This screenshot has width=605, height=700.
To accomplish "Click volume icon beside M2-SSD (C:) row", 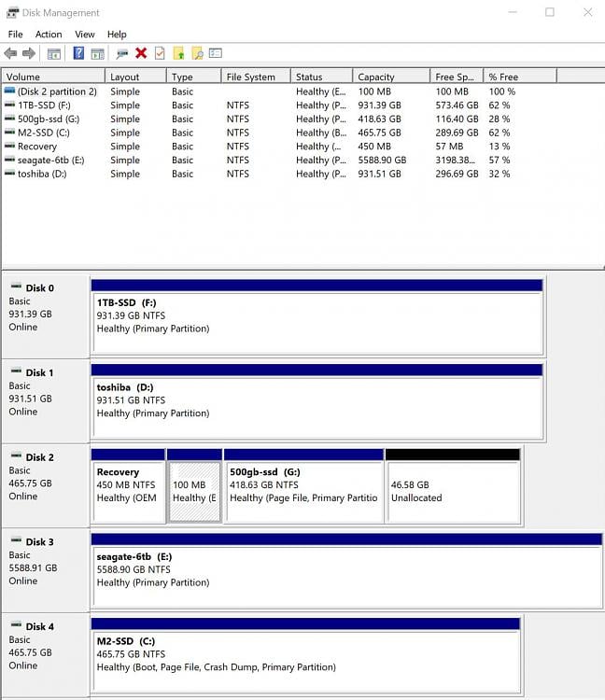I will click(x=10, y=133).
